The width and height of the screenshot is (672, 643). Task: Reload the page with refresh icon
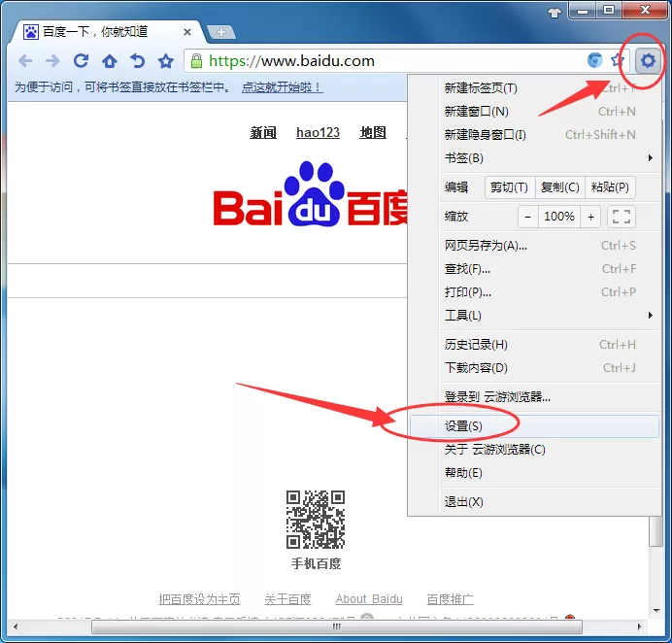pos(81,61)
